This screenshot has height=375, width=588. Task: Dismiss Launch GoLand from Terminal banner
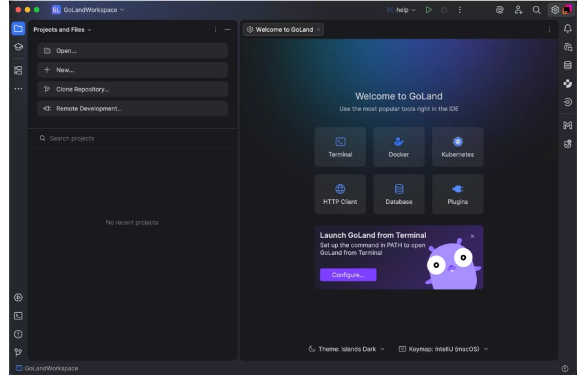pos(472,236)
